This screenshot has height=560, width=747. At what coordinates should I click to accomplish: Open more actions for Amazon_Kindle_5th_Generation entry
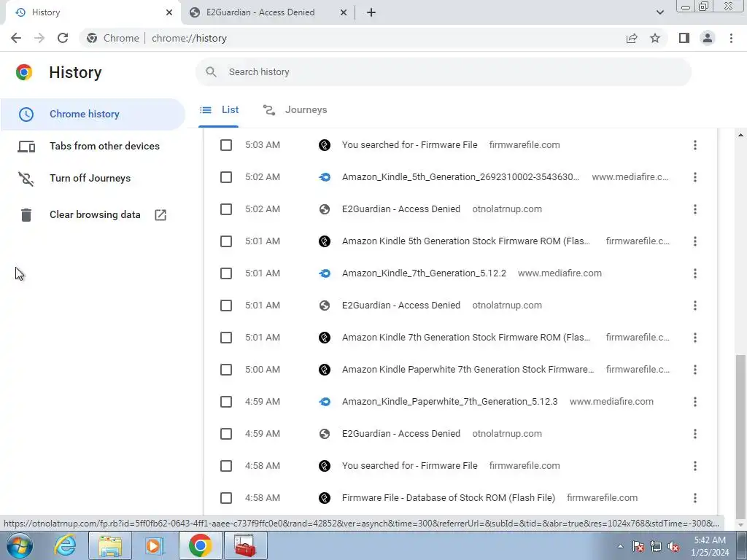pos(695,177)
